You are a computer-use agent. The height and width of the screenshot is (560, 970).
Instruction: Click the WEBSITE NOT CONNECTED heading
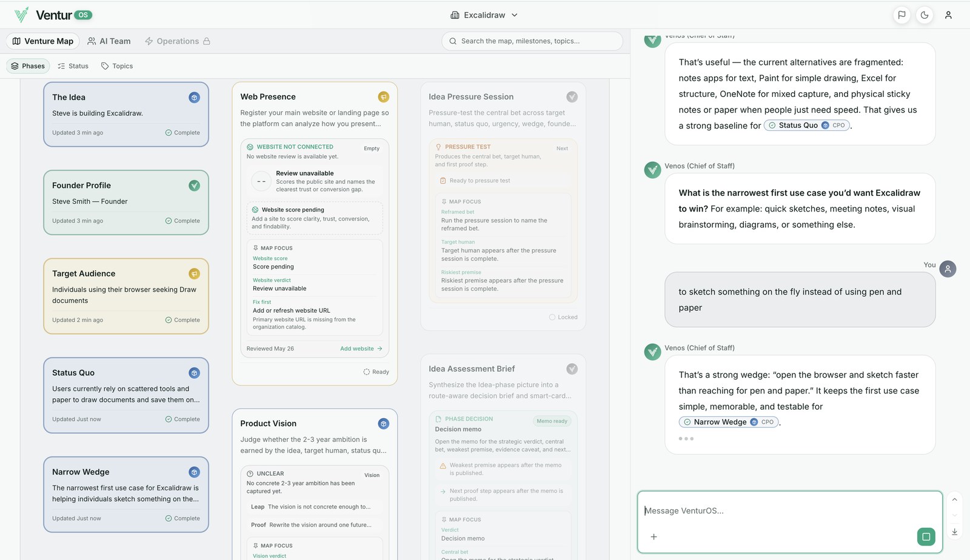point(295,147)
